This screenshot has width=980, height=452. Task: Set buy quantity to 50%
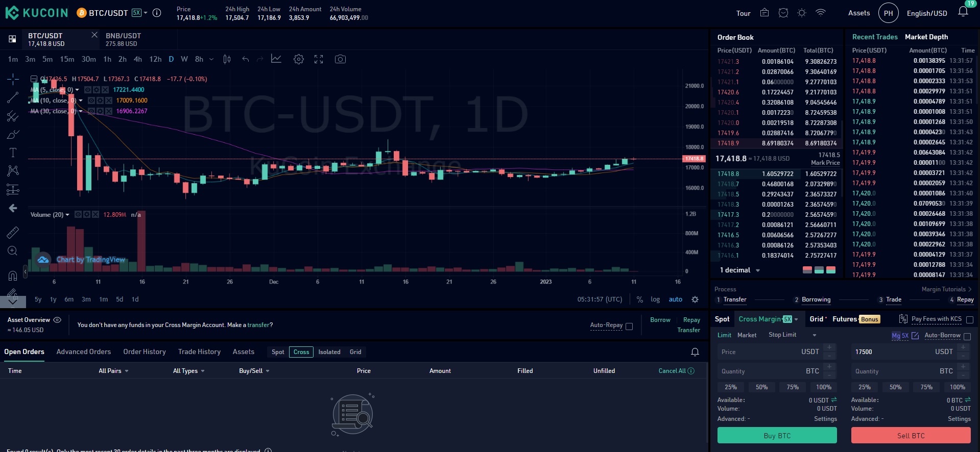click(x=762, y=387)
